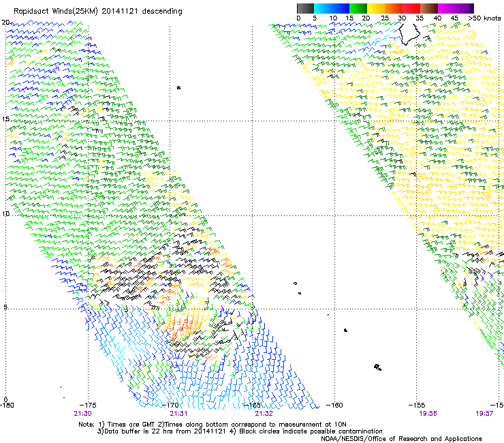This screenshot has height=443, width=504.
Task: Click the 'NOAA/NESDIS/Office of Research and Applications' credit
Action: click(x=401, y=439)
